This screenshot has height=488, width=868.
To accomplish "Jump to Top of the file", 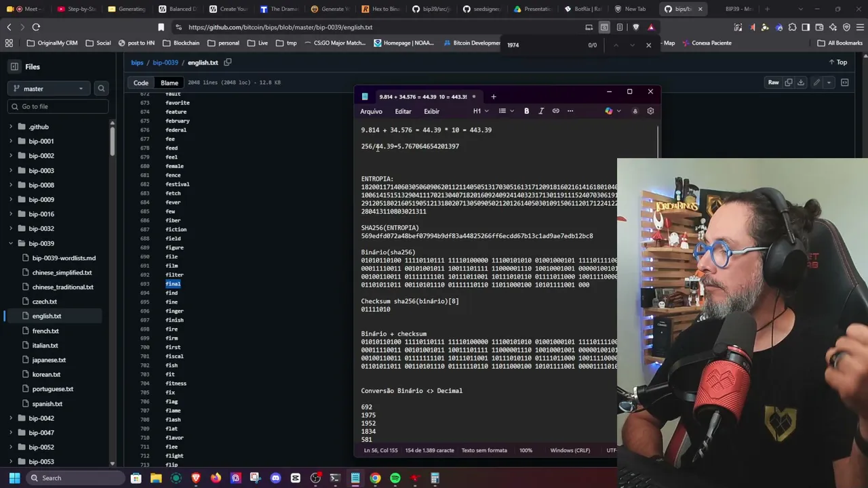I will tap(838, 62).
